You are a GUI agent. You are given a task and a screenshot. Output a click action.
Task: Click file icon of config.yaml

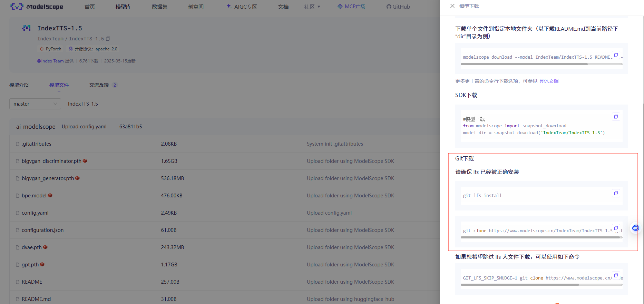18,213
